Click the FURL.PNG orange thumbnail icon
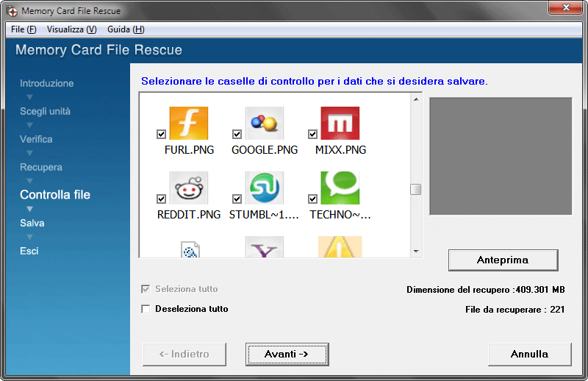 189,123
